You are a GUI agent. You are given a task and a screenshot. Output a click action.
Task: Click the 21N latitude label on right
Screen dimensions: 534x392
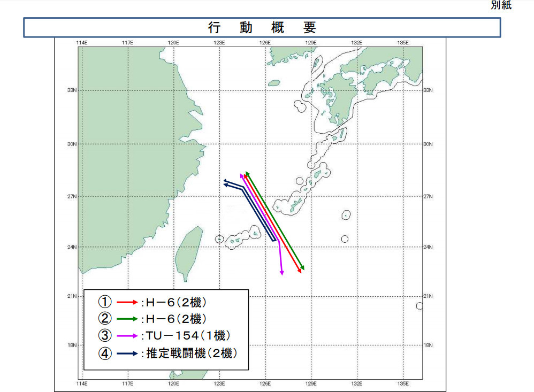click(428, 296)
